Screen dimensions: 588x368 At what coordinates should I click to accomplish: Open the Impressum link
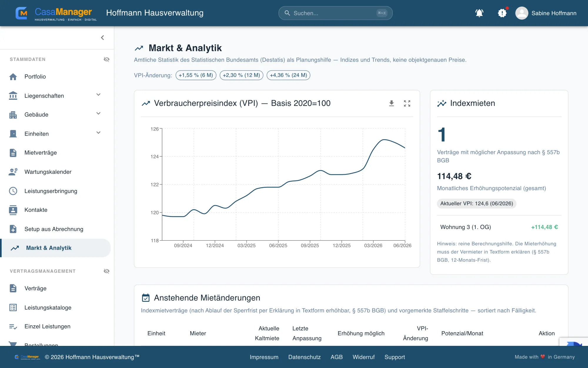[x=264, y=357]
